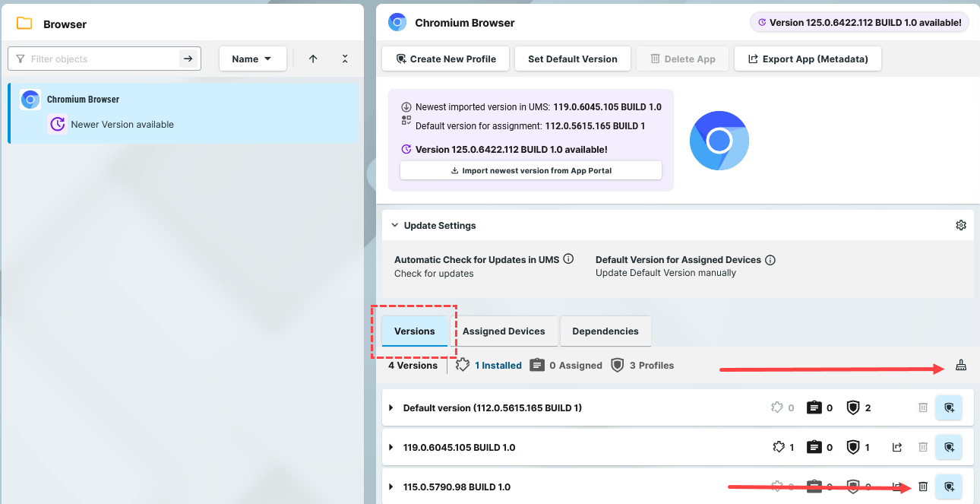Switch to the Assigned Devices tab
The height and width of the screenshot is (504, 980).
pyautogui.click(x=504, y=331)
